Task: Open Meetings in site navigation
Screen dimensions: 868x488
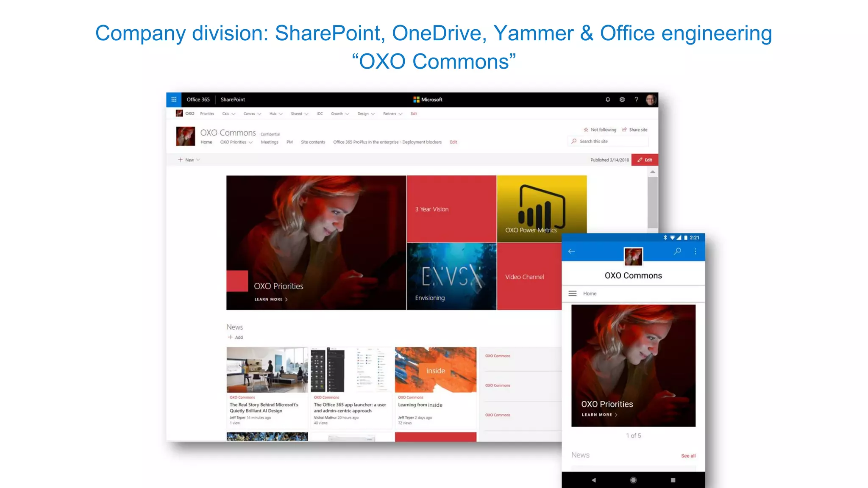Action: (x=270, y=142)
